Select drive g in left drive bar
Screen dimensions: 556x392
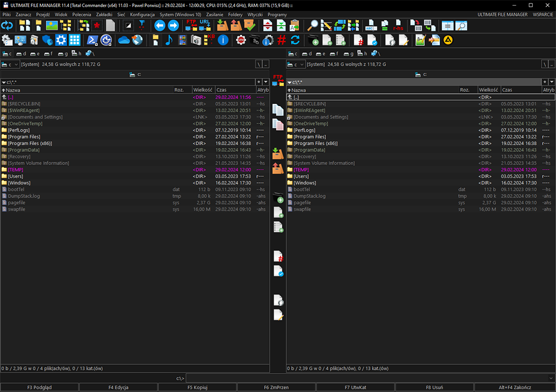[x=63, y=53]
